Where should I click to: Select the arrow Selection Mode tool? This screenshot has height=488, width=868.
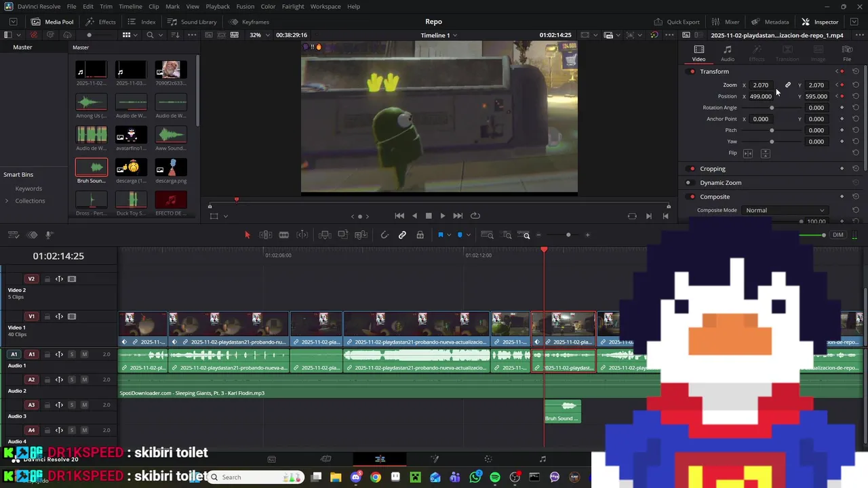coord(248,235)
